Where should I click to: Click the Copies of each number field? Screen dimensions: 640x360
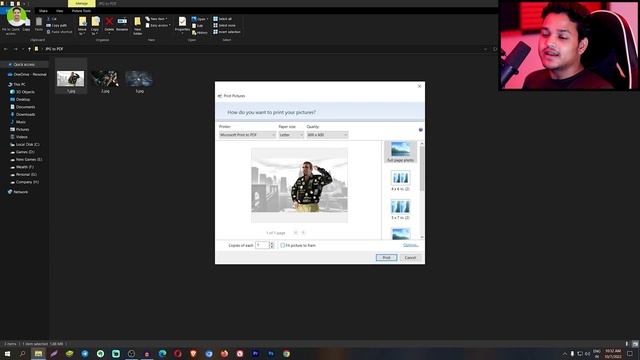(262, 245)
